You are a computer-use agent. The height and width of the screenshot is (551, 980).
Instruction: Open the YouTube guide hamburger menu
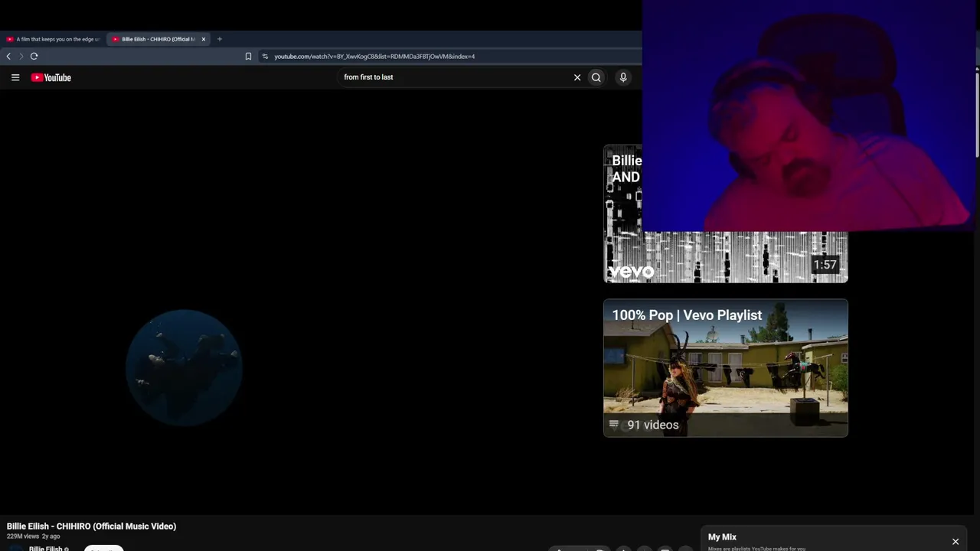click(x=15, y=77)
